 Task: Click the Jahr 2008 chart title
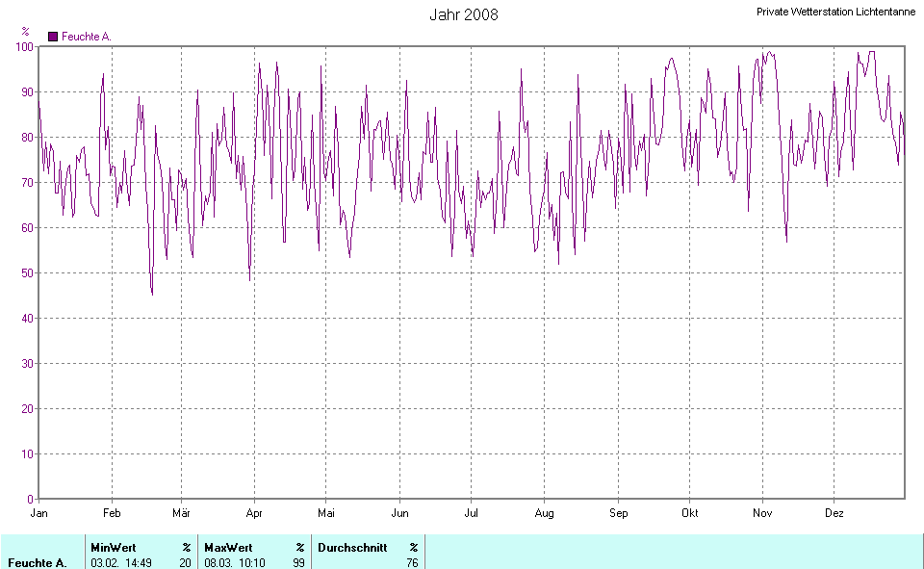[463, 14]
